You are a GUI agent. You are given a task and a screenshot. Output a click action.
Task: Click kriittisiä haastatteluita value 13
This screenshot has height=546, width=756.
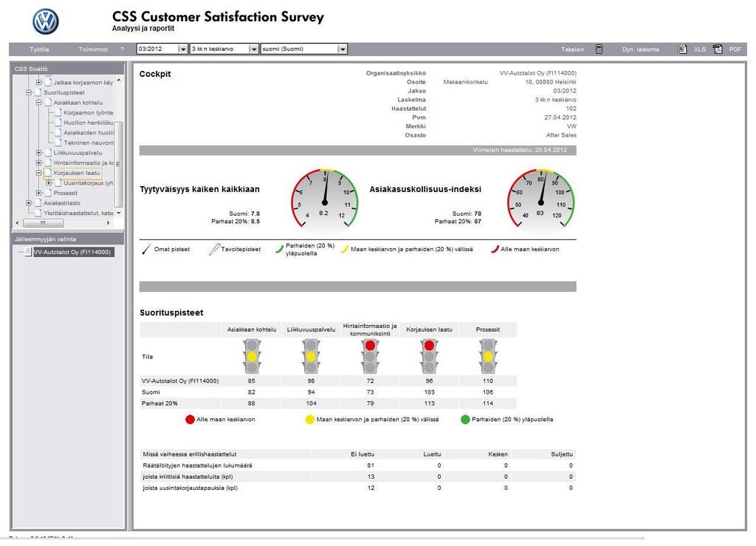371,477
